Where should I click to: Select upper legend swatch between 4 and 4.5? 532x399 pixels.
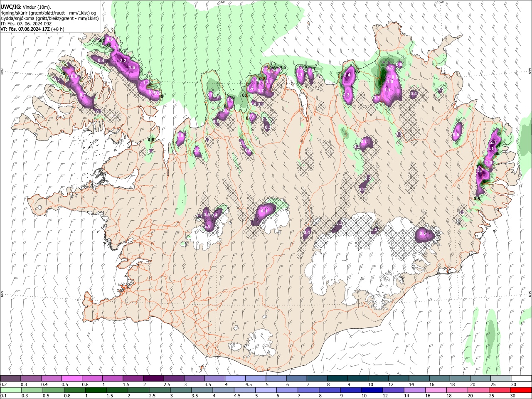(235, 378)
